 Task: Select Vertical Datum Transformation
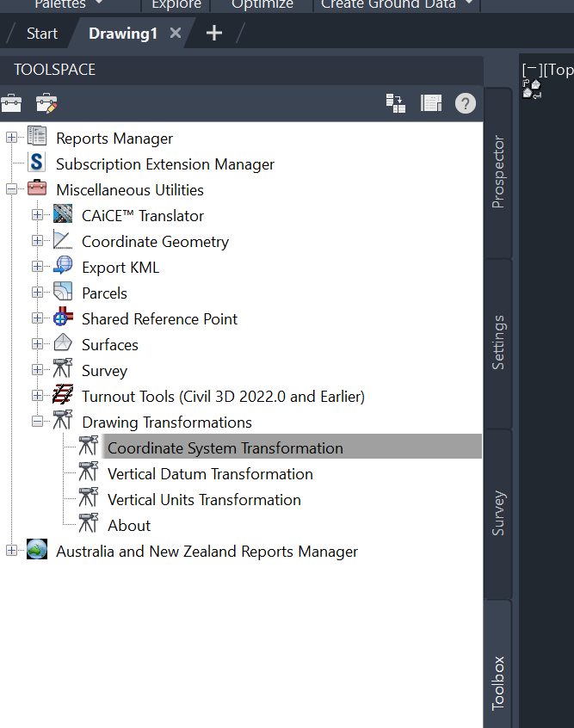(210, 474)
